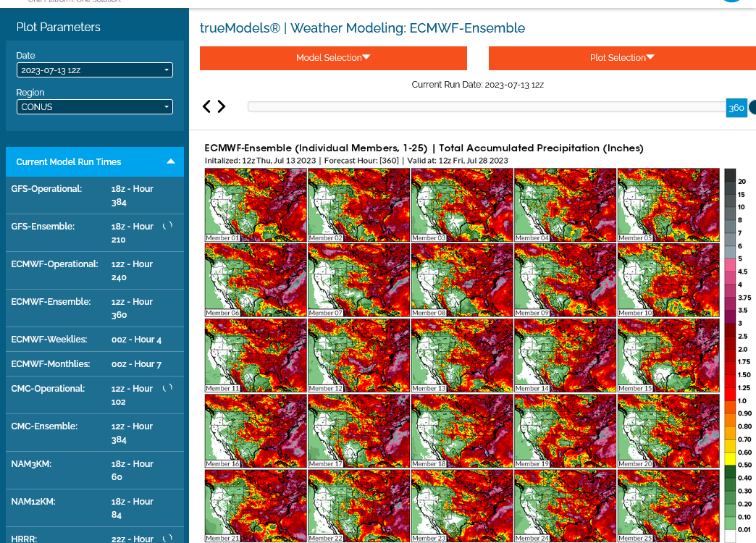Click the Member 19 ensemble map

coord(565,431)
